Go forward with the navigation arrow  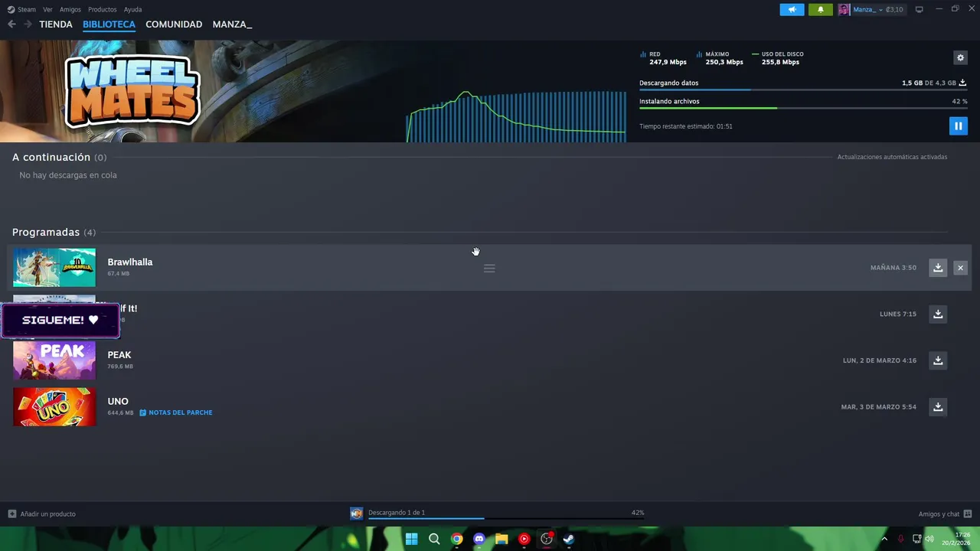click(28, 24)
